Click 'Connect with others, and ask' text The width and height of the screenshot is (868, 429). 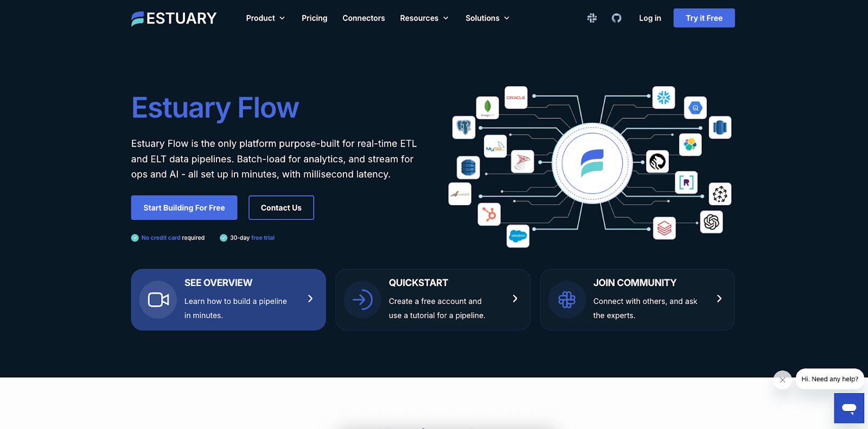click(x=645, y=301)
